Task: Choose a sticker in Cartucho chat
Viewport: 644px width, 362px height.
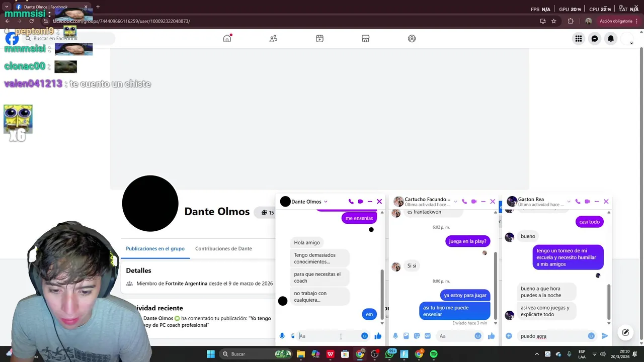Action: pyautogui.click(x=417, y=336)
